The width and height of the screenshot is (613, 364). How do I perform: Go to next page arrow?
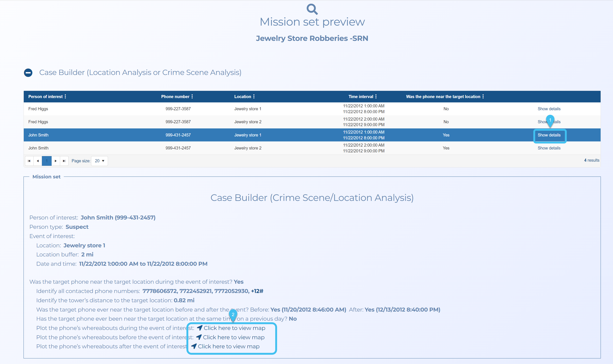[56, 161]
